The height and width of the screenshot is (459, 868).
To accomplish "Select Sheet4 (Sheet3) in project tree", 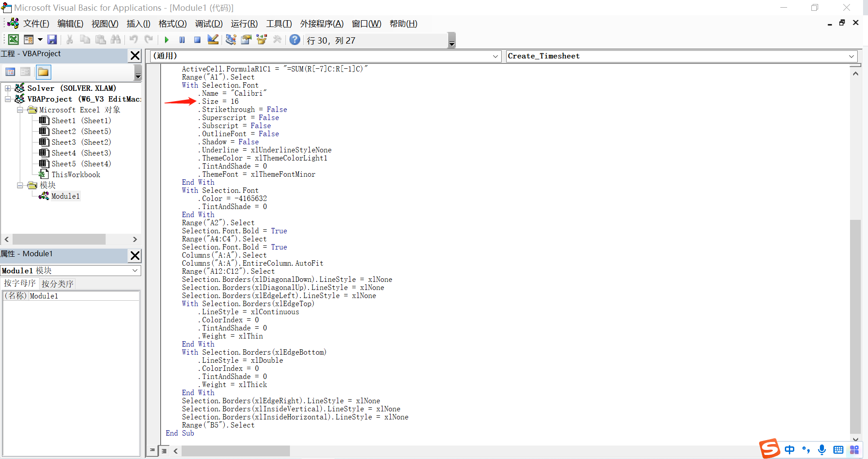I will [81, 153].
